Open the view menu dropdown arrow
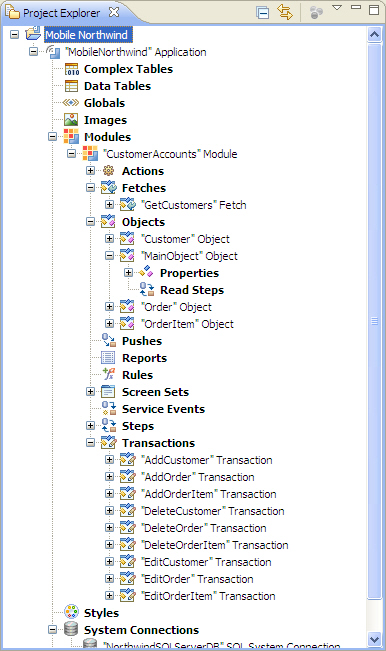 [x=337, y=8]
